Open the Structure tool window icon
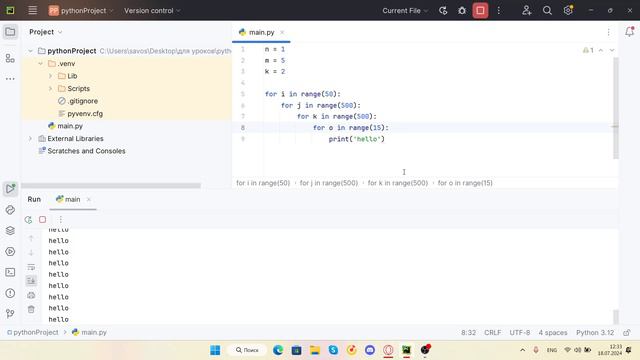Viewport: 640px width, 360px height. pos(10,58)
